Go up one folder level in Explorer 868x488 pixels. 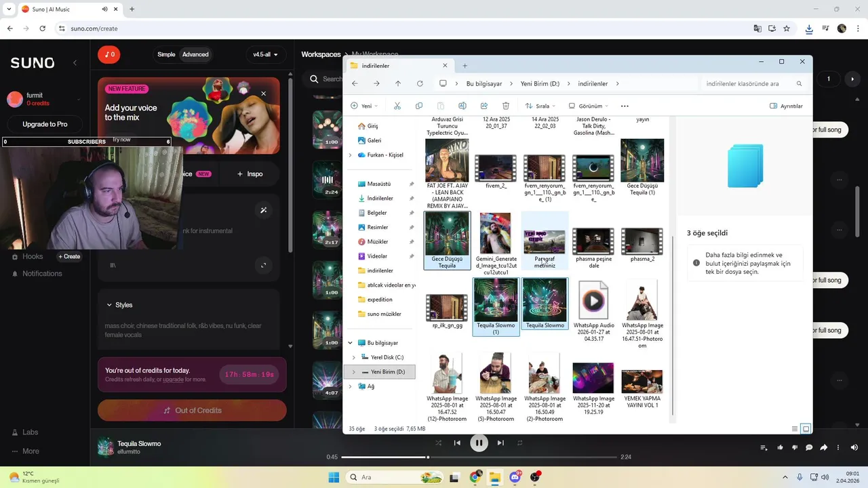pos(398,83)
